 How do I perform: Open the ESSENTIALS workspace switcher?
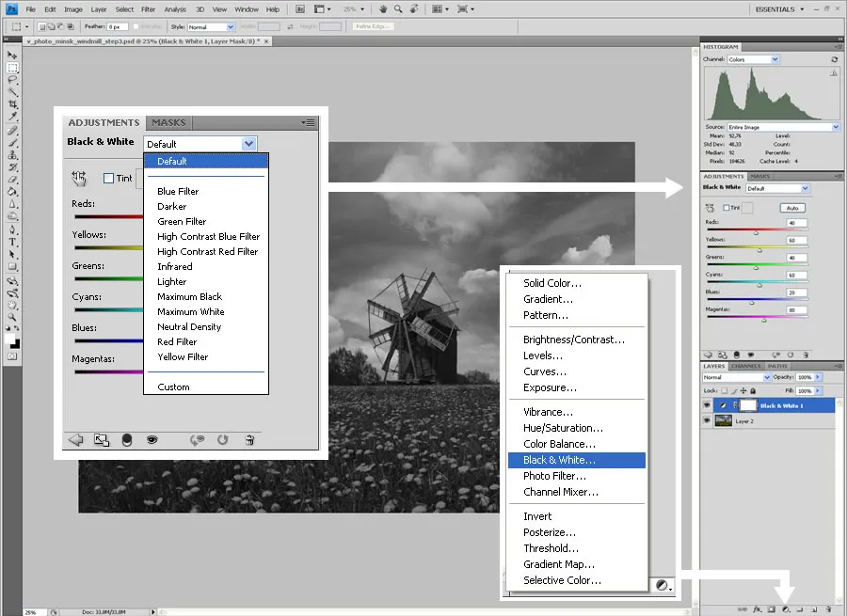point(780,9)
